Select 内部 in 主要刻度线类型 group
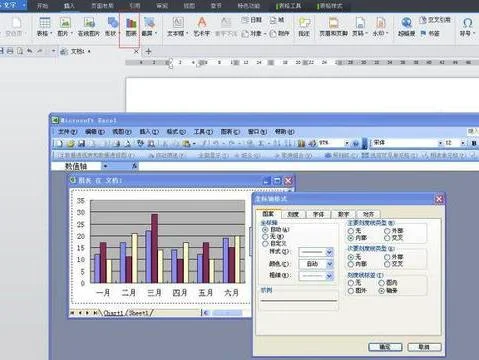Screen dimensions: 479x360 [350, 238]
